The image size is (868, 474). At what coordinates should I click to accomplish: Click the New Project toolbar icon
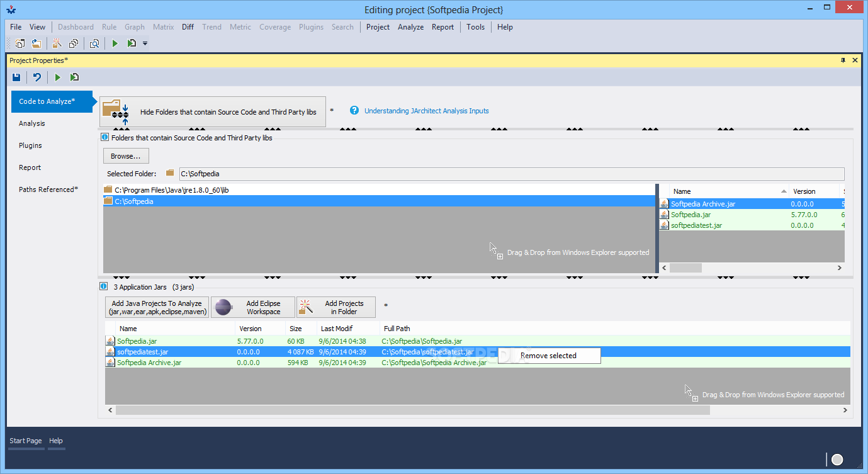tap(20, 43)
